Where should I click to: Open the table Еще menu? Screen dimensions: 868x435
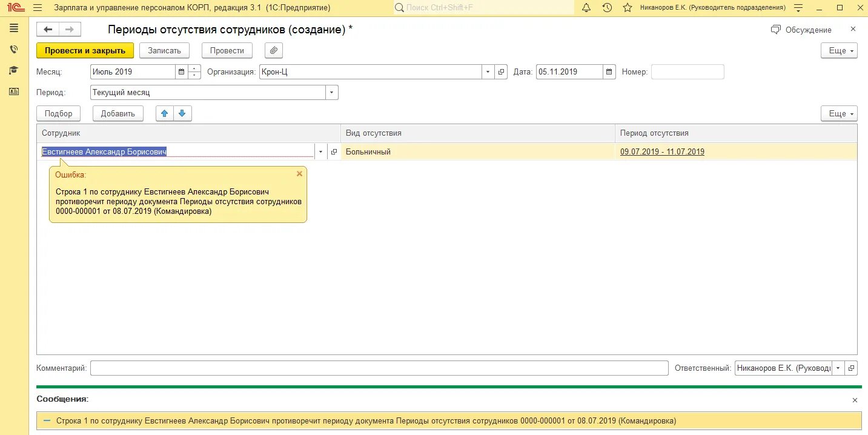click(x=839, y=113)
